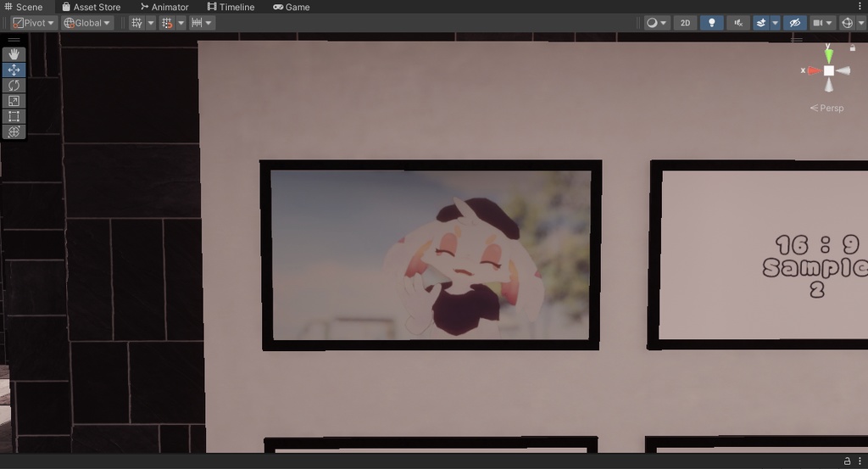Switch to the Game tab
Viewport: 868px width, 469px height.
point(292,7)
